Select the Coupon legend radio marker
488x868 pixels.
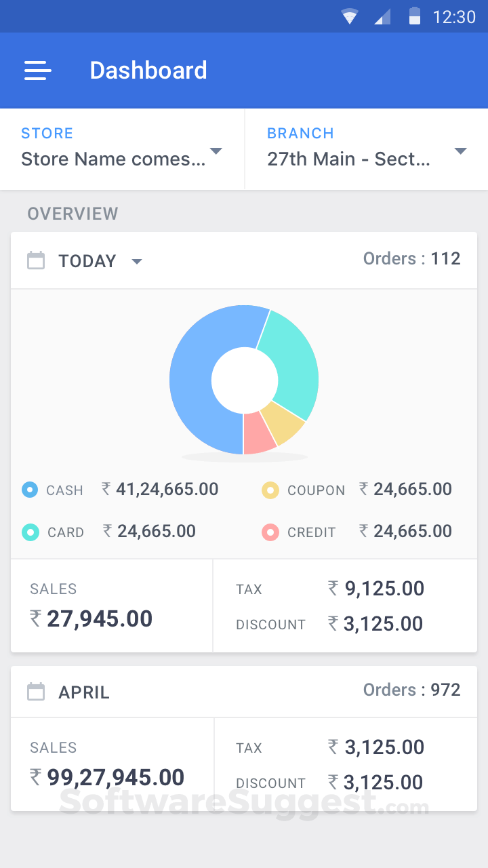coord(270,490)
